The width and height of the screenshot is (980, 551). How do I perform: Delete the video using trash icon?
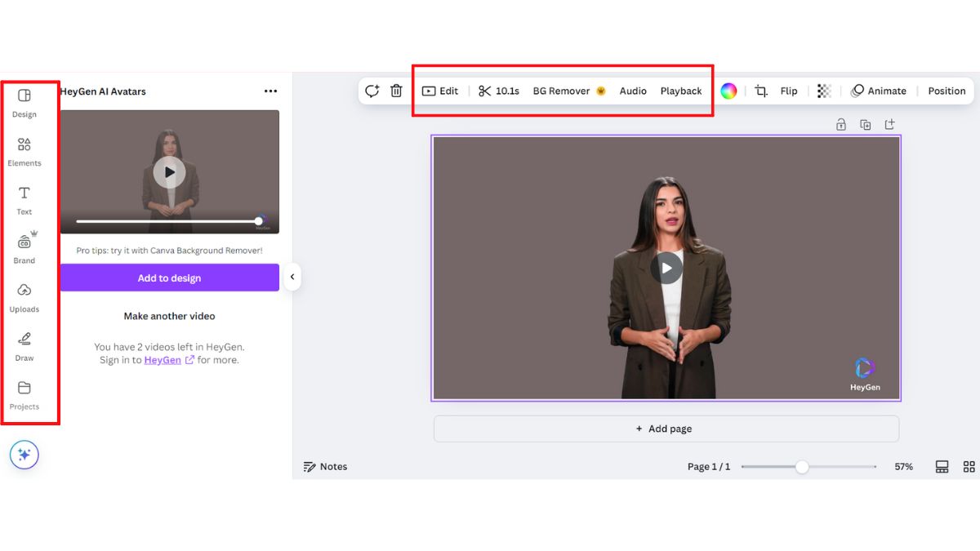coord(397,91)
